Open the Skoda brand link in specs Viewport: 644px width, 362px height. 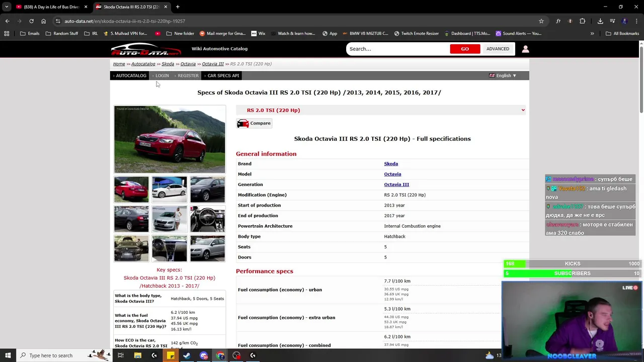(391, 164)
